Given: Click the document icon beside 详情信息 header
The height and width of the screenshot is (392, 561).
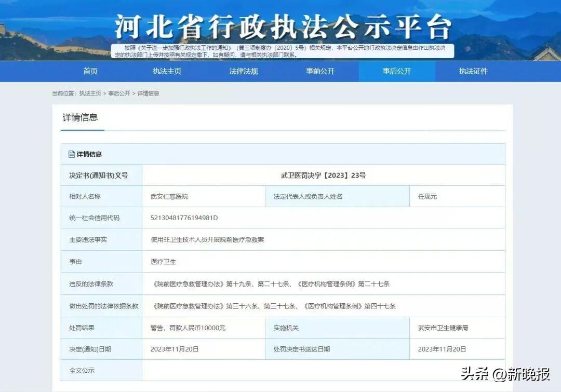Looking at the screenshot, I should click(72, 154).
